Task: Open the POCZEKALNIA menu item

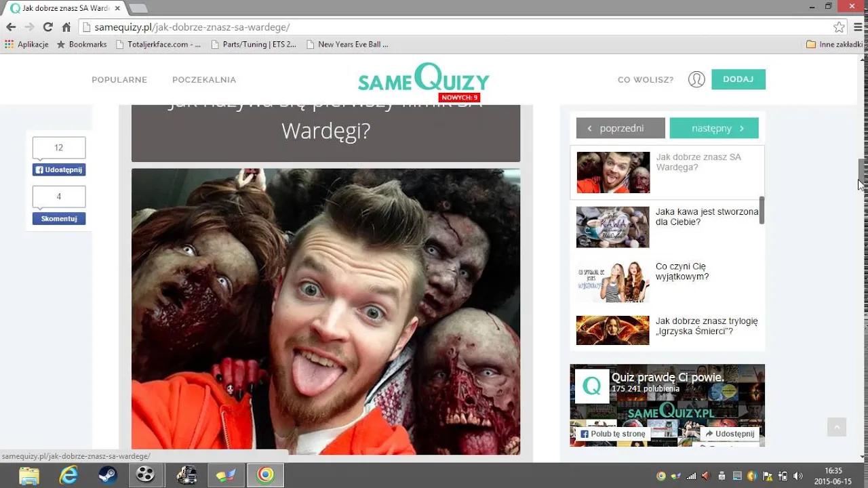Action: point(204,80)
